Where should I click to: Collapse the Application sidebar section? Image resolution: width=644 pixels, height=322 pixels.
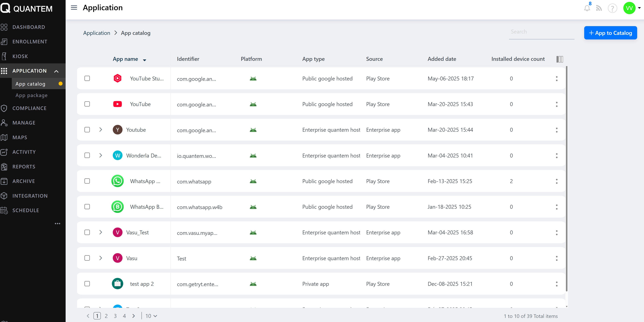[x=57, y=71]
